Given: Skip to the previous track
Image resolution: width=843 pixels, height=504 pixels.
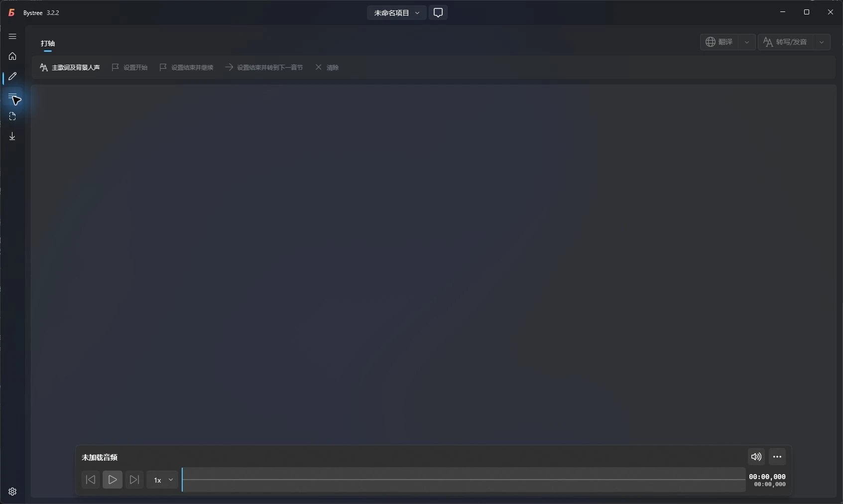Looking at the screenshot, I should tap(91, 480).
